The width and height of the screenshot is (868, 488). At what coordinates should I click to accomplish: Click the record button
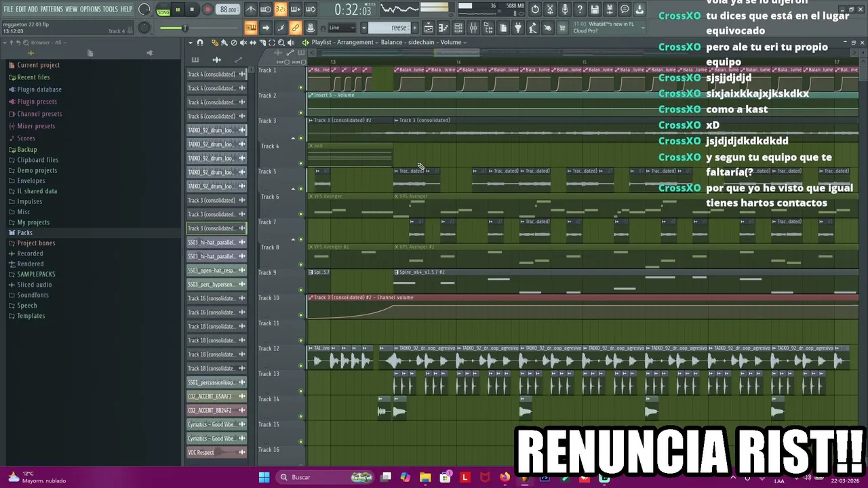click(208, 9)
